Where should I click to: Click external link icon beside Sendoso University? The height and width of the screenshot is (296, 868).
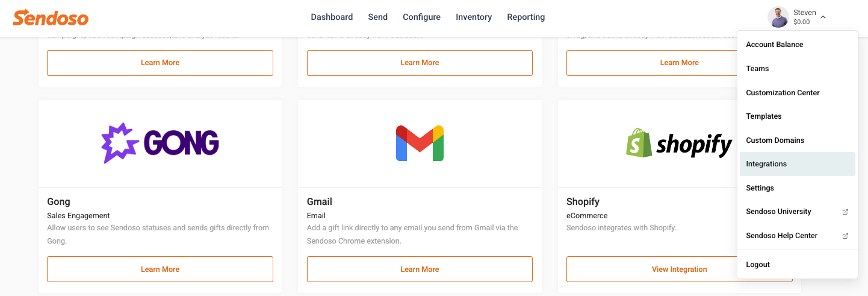(x=845, y=212)
